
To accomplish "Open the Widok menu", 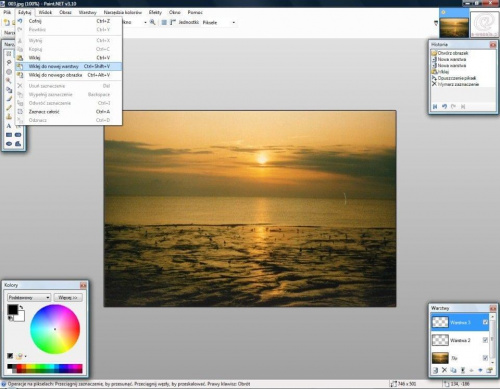I will [45, 12].
